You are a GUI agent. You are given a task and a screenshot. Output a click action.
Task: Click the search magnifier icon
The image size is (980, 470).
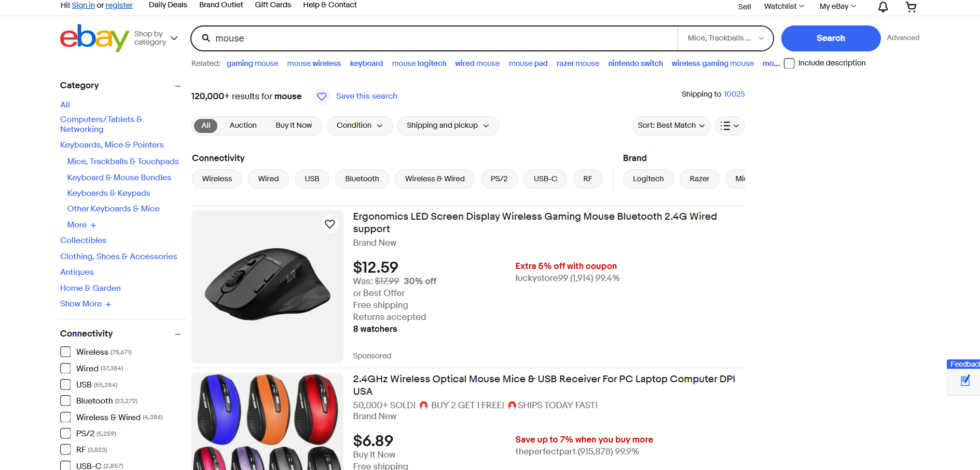coord(205,38)
